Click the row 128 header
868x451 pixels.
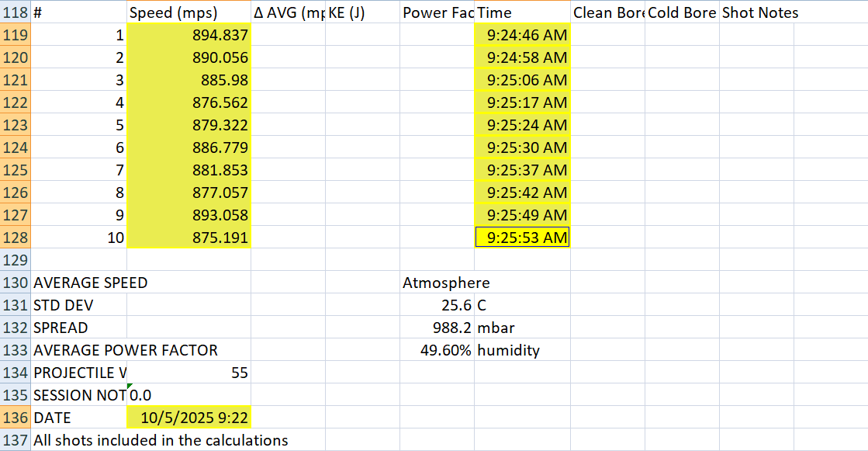[16, 238]
